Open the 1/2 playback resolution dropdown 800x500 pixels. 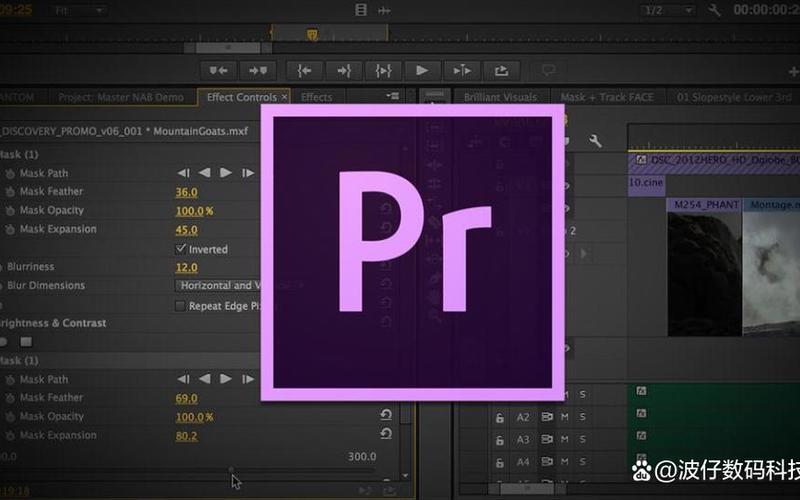point(668,10)
